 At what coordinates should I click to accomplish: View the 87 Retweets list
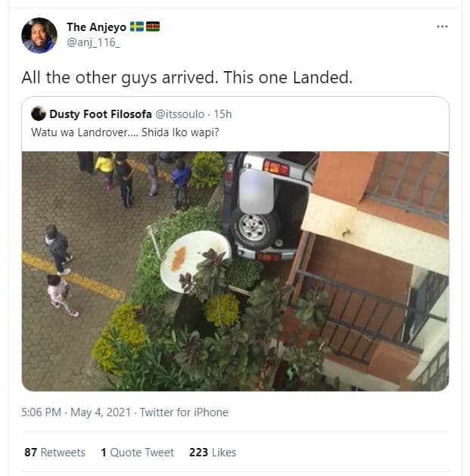54,453
